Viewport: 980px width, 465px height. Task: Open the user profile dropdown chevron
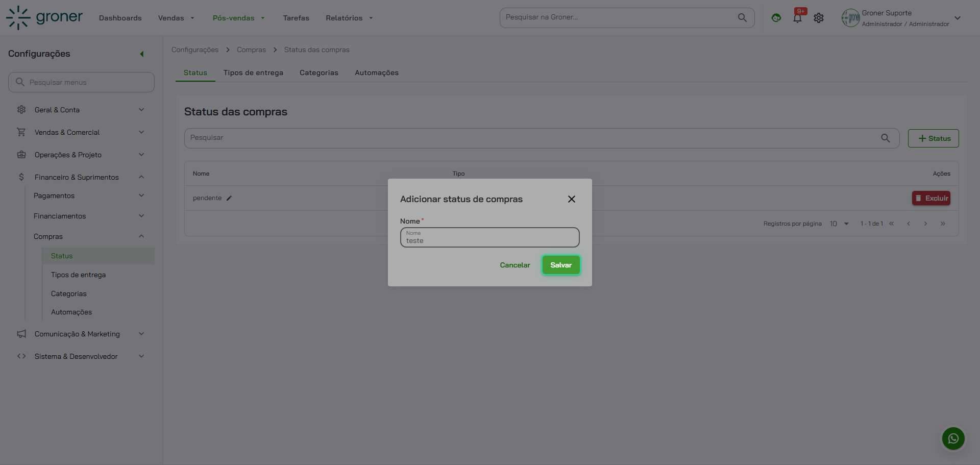pyautogui.click(x=957, y=18)
